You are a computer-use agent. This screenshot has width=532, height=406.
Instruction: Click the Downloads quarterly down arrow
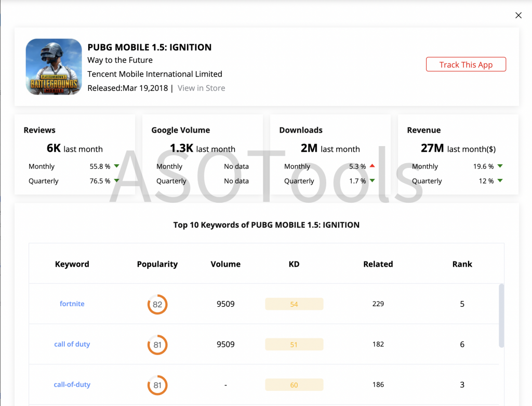[x=372, y=180]
